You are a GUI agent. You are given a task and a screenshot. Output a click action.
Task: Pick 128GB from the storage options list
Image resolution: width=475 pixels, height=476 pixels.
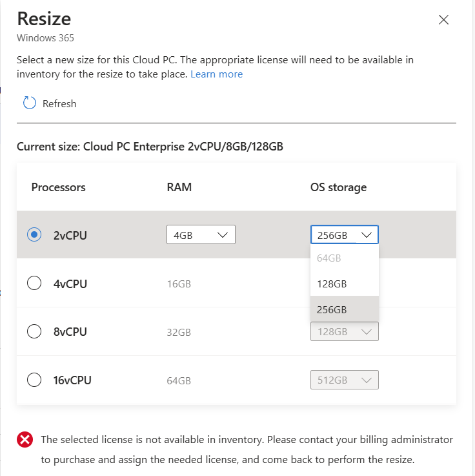pyautogui.click(x=345, y=284)
